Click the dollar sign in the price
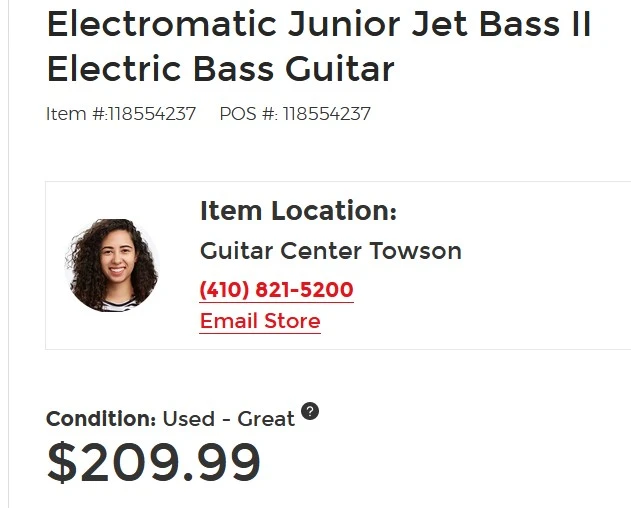 62,463
